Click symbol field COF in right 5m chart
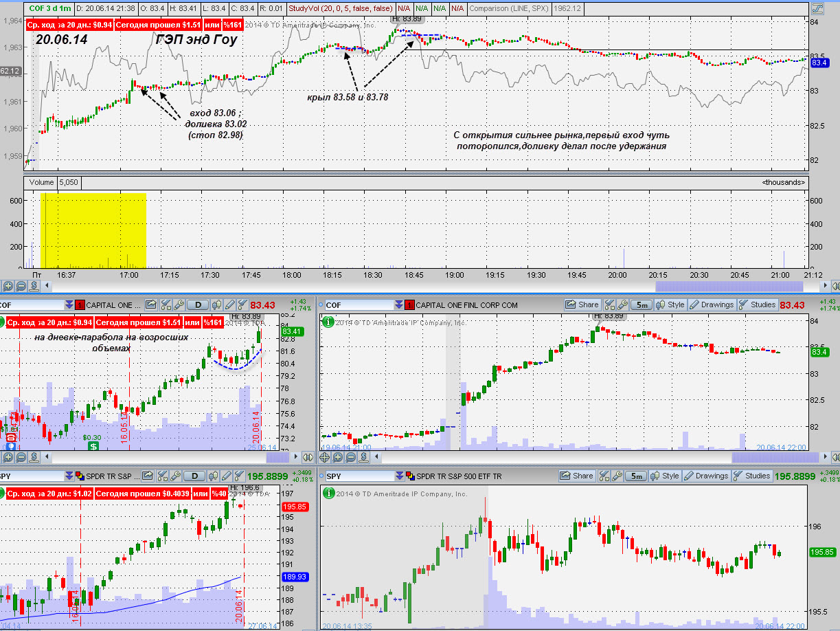This screenshot has width=840, height=631. click(359, 305)
